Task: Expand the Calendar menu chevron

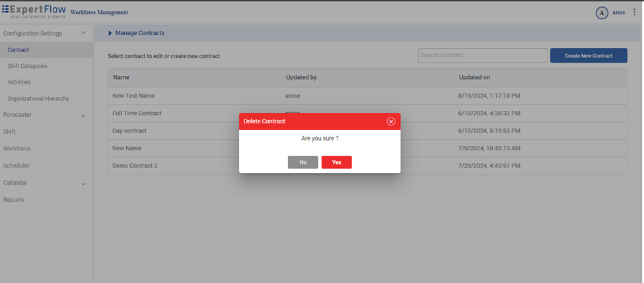Action: point(83,184)
